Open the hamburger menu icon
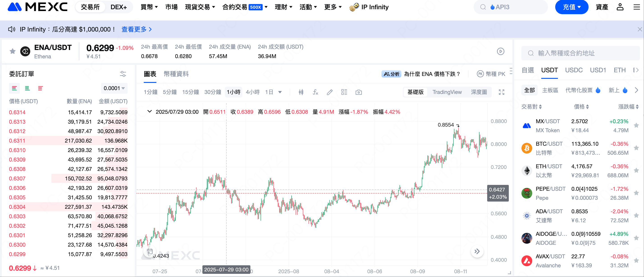The height and width of the screenshot is (277, 644). click(x=637, y=7)
